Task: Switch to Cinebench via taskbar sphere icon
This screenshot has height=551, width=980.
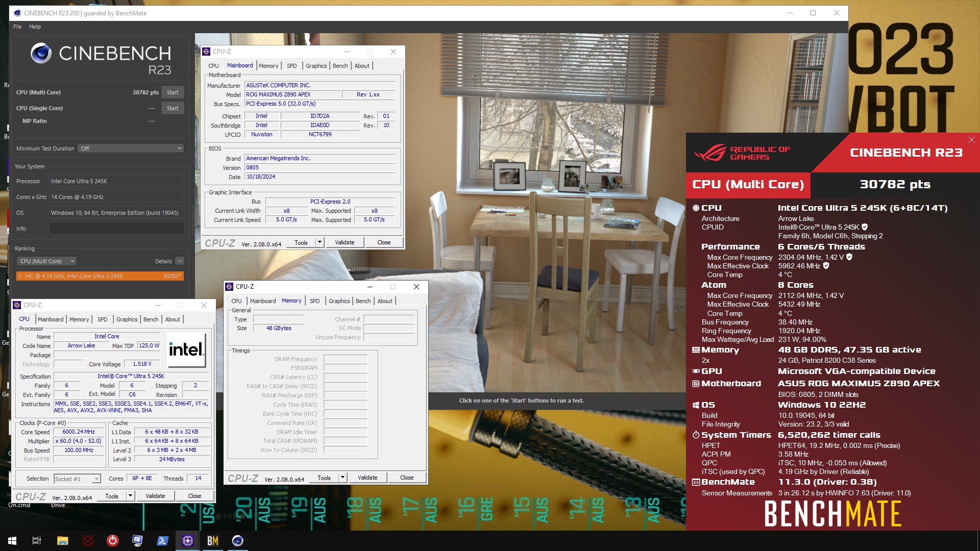Action: pyautogui.click(x=237, y=541)
